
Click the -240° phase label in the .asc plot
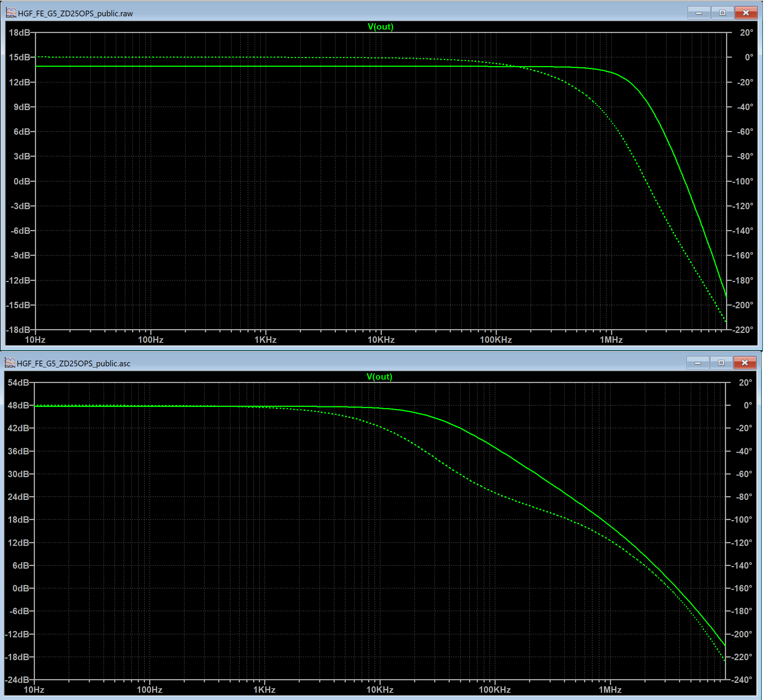(x=742, y=680)
